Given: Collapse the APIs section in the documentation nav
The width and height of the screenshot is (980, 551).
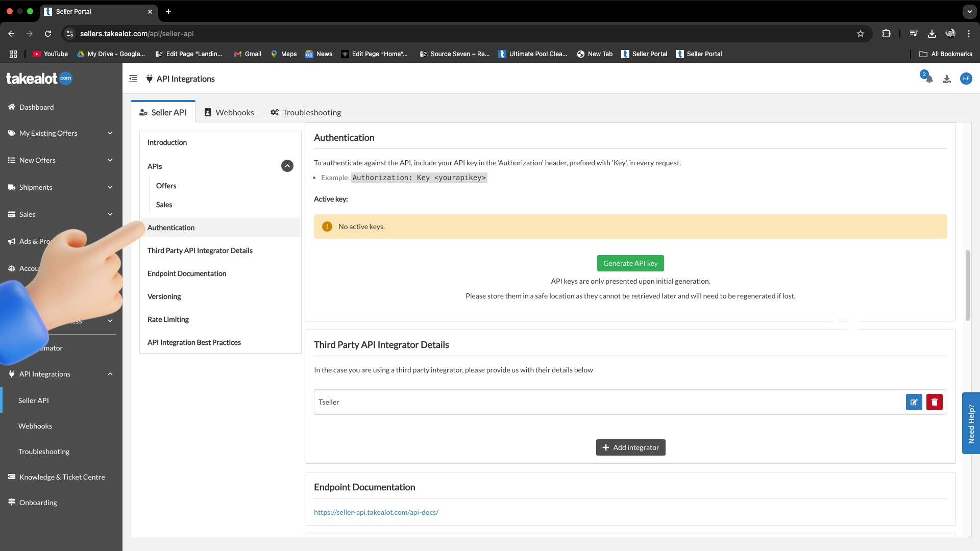Looking at the screenshot, I should coord(287,166).
